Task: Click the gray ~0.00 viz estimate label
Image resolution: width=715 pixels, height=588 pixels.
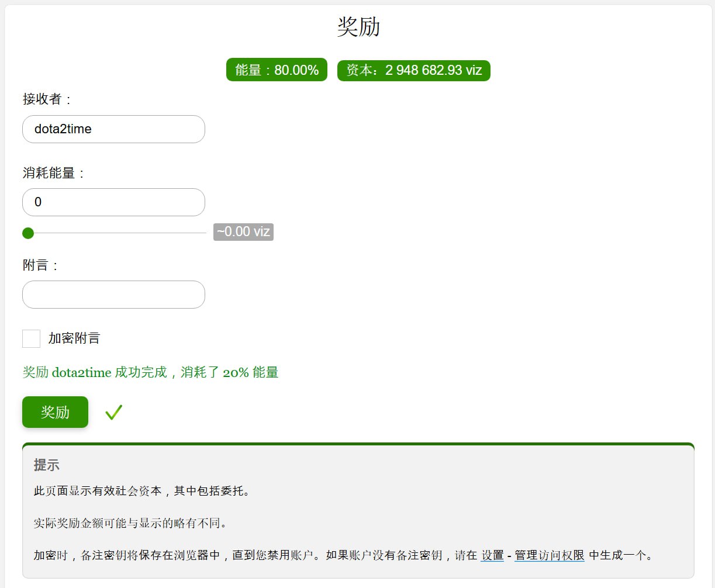Action: coord(243,232)
